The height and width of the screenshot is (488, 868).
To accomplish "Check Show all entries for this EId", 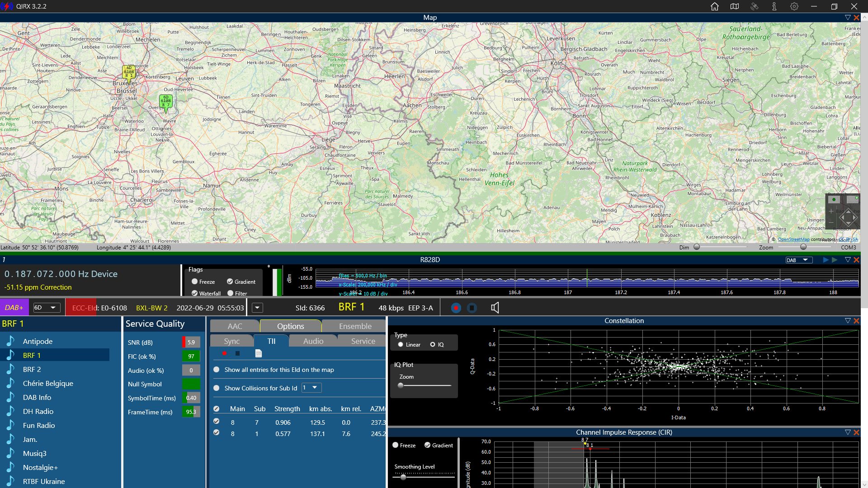I will click(x=217, y=370).
